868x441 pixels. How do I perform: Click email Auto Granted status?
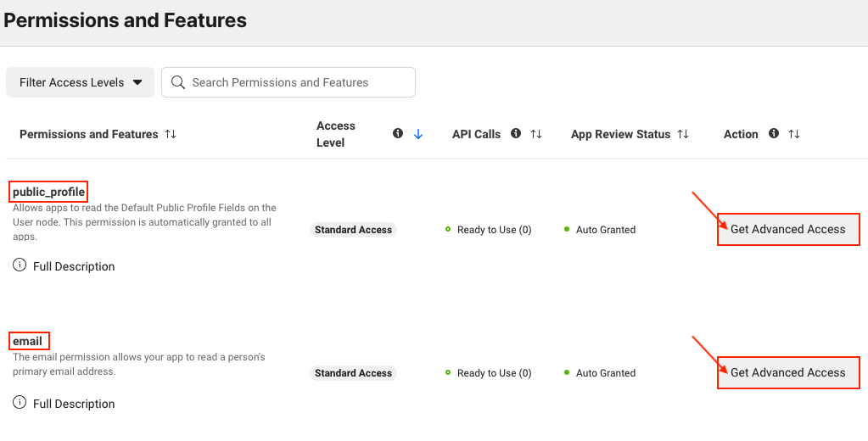tap(600, 373)
